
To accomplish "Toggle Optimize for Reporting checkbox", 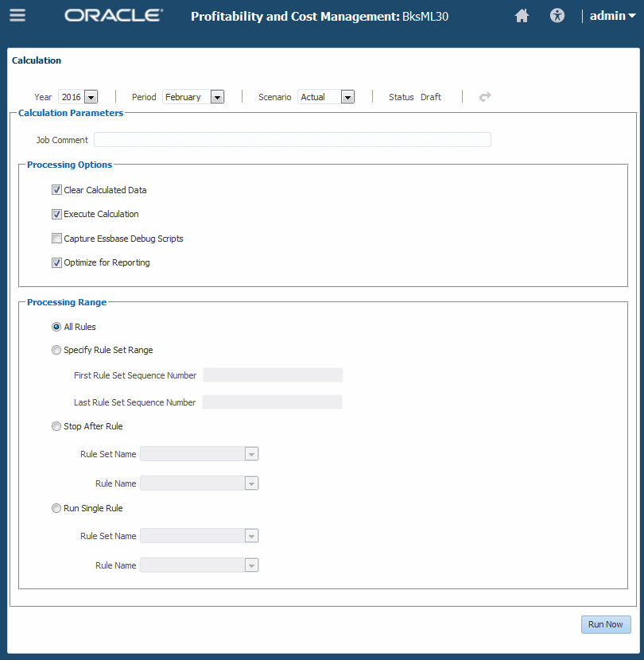I will tap(56, 262).
